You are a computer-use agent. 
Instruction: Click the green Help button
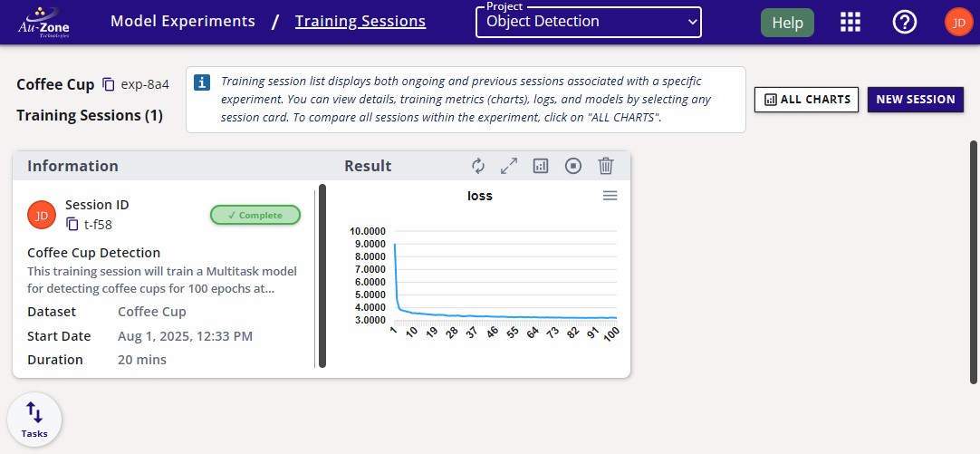pyautogui.click(x=787, y=23)
